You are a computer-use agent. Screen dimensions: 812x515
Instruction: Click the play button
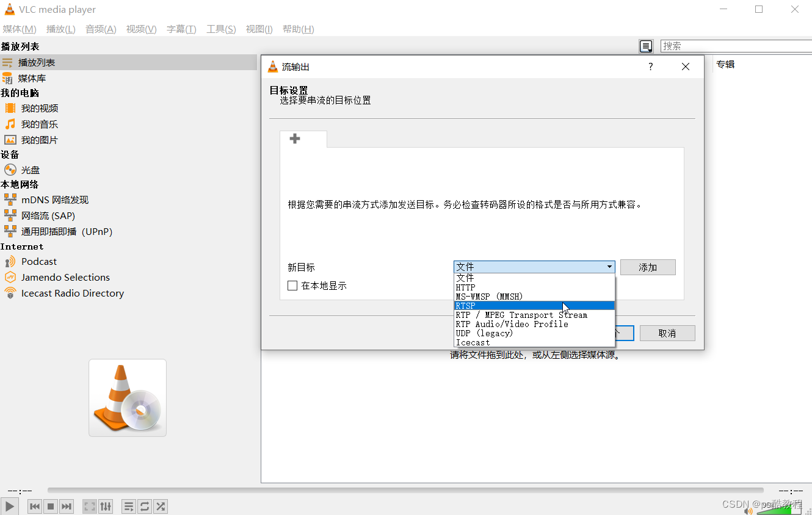(x=9, y=506)
